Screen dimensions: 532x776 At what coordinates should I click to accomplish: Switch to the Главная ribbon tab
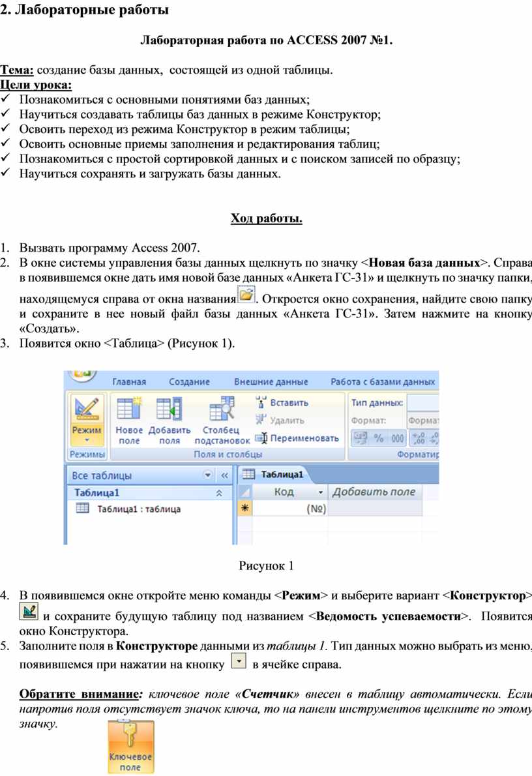129,382
